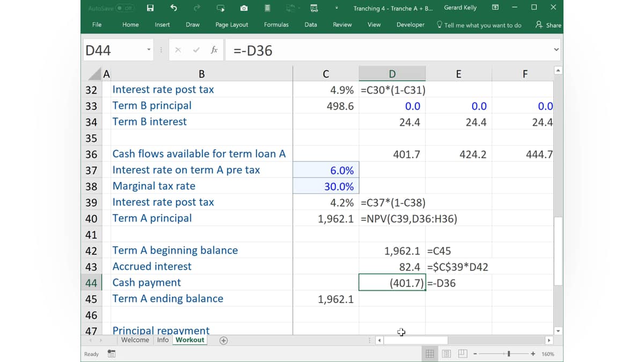Image resolution: width=644 pixels, height=362 pixels.
Task: Open the View ribbon tab
Action: [374, 25]
